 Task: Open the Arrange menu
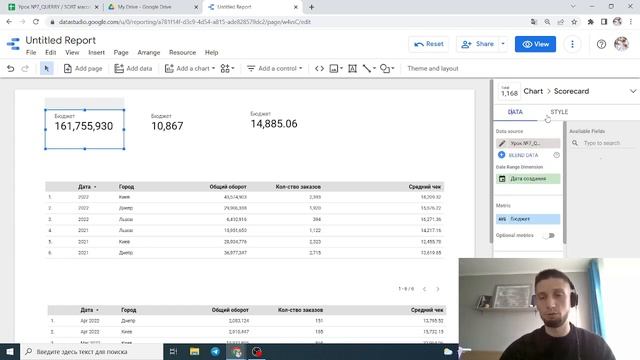(149, 53)
